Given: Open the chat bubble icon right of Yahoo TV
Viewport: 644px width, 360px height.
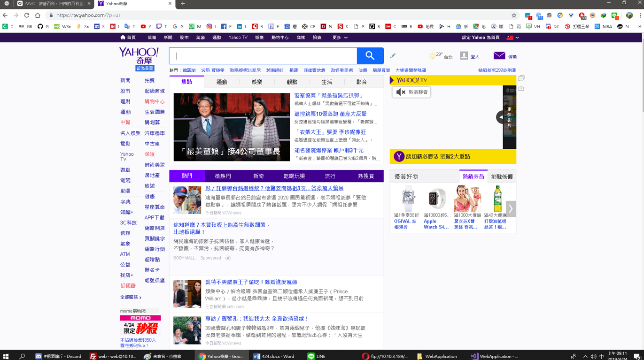Looking at the screenshot, I should [521, 78].
